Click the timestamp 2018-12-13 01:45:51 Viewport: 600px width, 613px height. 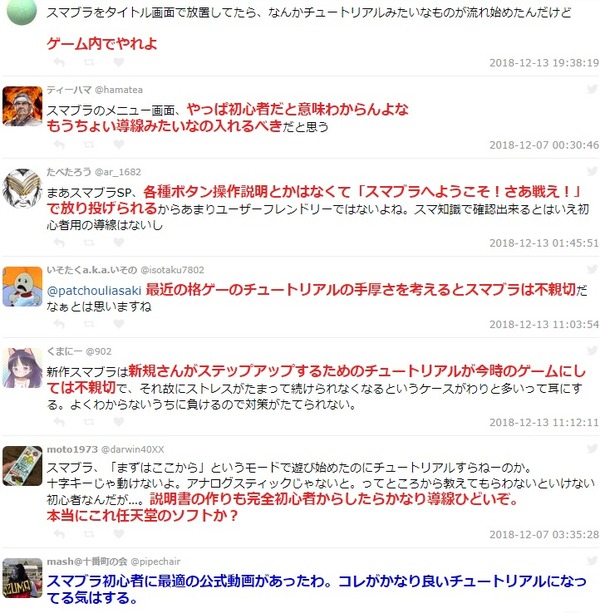pos(544,243)
